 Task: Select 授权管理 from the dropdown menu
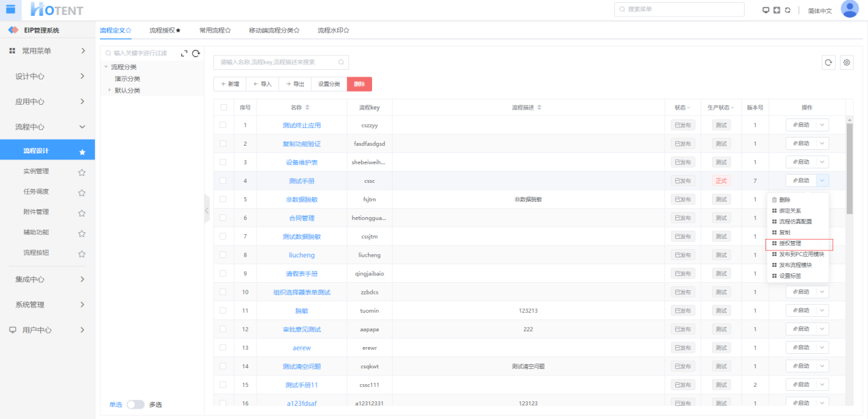(790, 243)
